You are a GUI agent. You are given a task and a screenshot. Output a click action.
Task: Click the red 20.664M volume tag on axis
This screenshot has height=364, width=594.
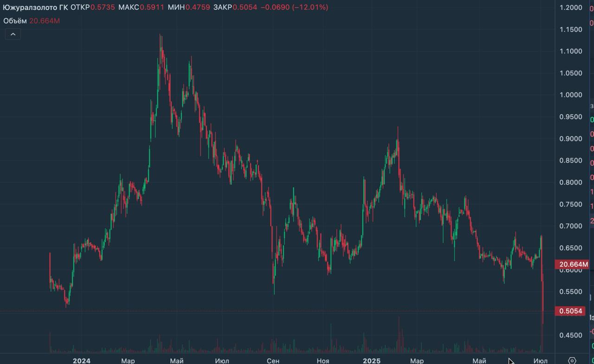coord(573,265)
